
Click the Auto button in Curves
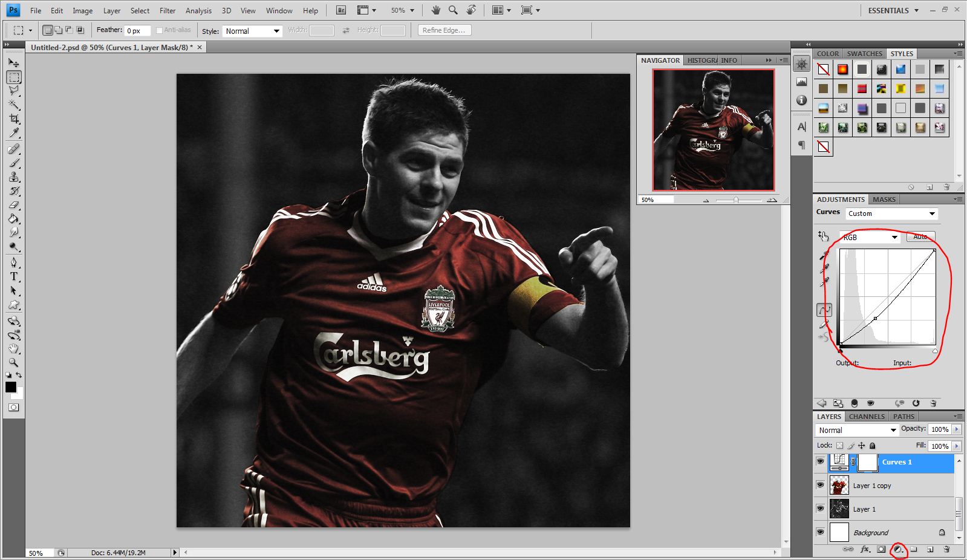click(x=920, y=236)
